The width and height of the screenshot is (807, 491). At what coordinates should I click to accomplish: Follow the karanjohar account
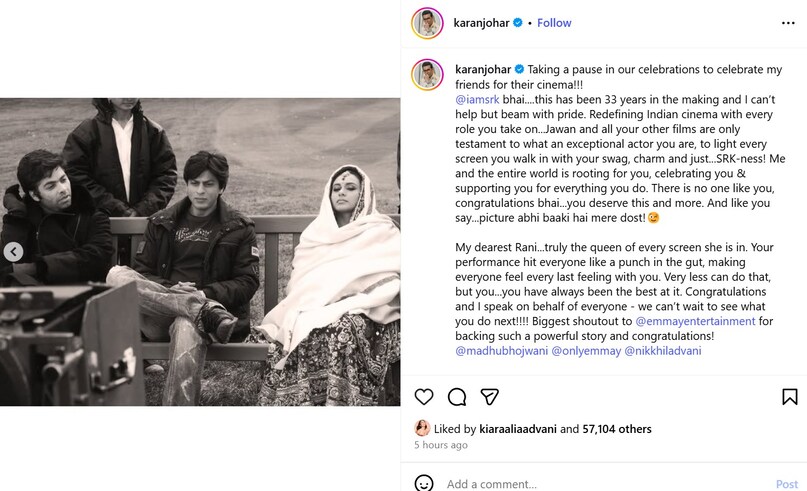(x=554, y=22)
